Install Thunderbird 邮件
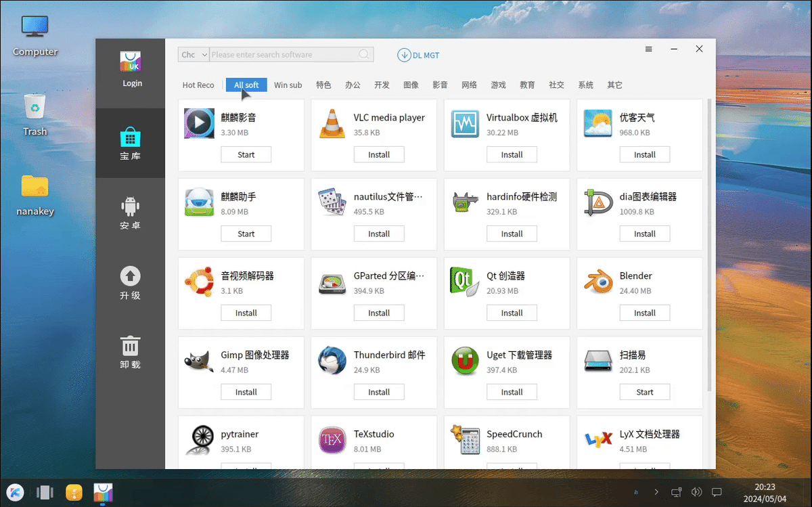This screenshot has width=812, height=507. 379,392
